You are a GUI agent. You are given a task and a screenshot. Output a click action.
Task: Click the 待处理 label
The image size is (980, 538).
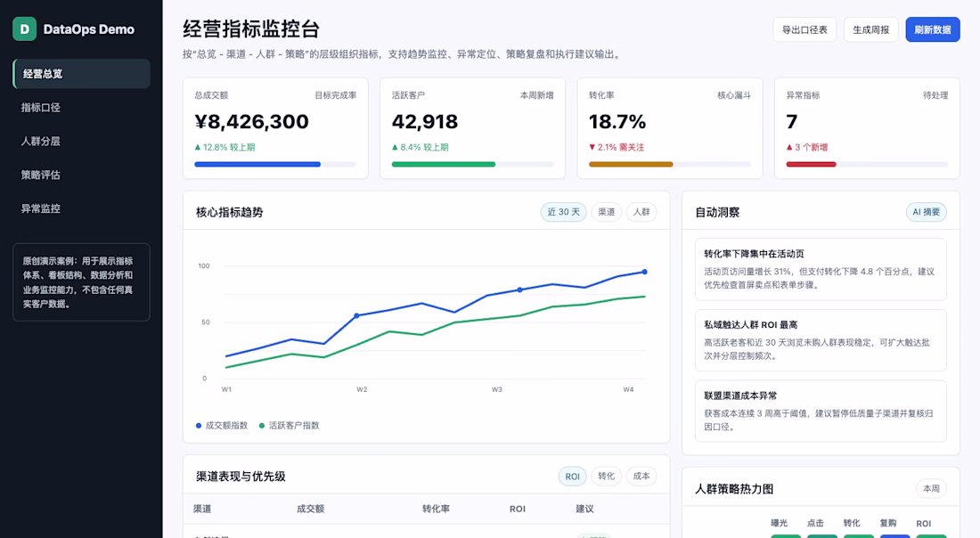click(935, 95)
